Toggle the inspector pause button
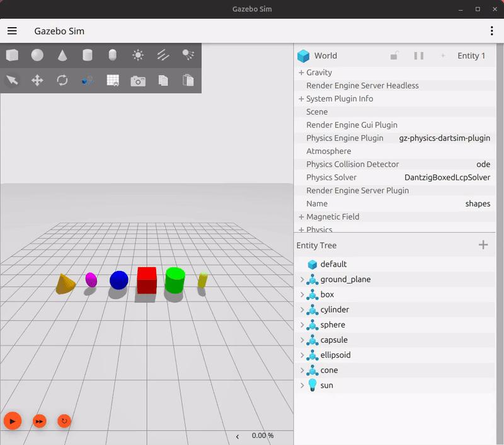The image size is (504, 445). click(x=418, y=55)
